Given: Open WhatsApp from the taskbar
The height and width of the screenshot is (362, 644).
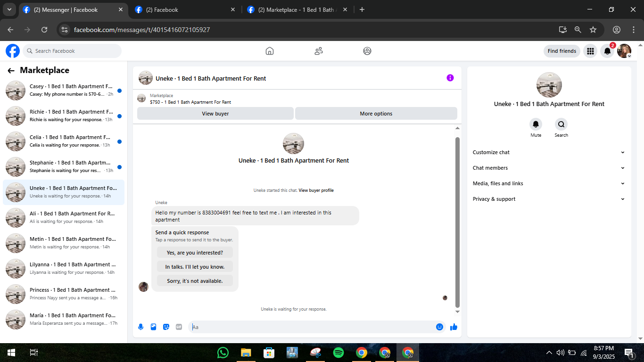Looking at the screenshot, I should click(x=223, y=353).
